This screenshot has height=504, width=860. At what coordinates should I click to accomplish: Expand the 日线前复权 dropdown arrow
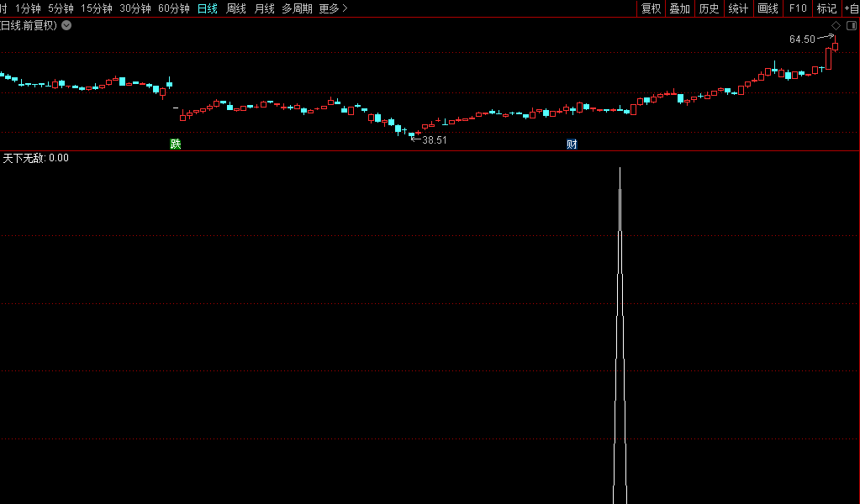point(66,25)
